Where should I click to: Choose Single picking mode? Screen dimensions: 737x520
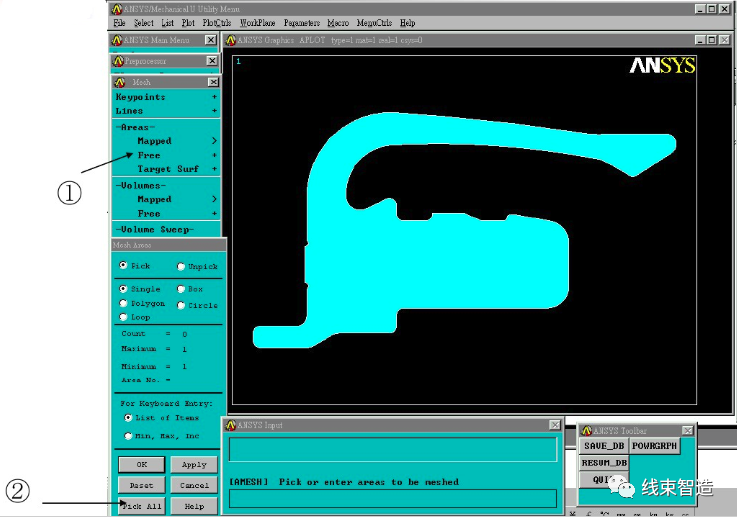point(123,289)
